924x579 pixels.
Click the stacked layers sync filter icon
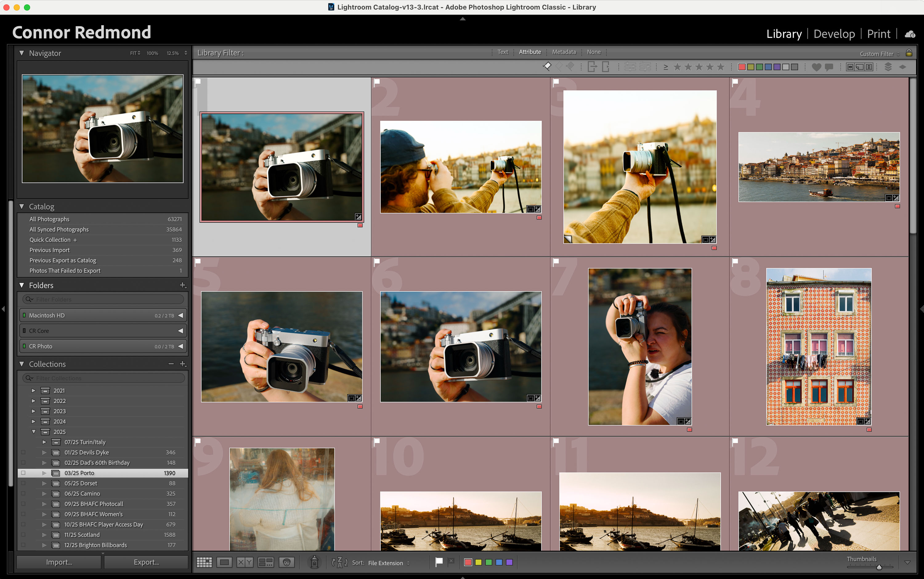(888, 67)
